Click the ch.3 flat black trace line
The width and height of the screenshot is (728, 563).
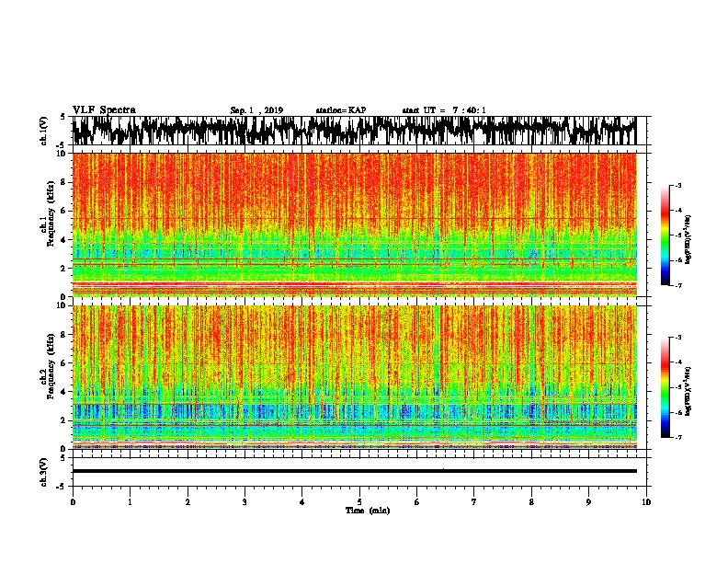tap(354, 471)
